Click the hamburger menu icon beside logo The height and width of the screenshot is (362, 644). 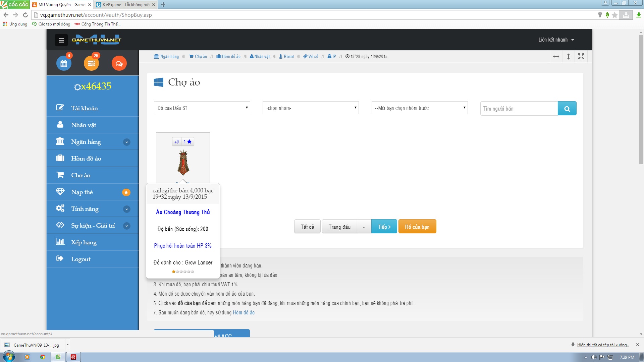point(61,40)
